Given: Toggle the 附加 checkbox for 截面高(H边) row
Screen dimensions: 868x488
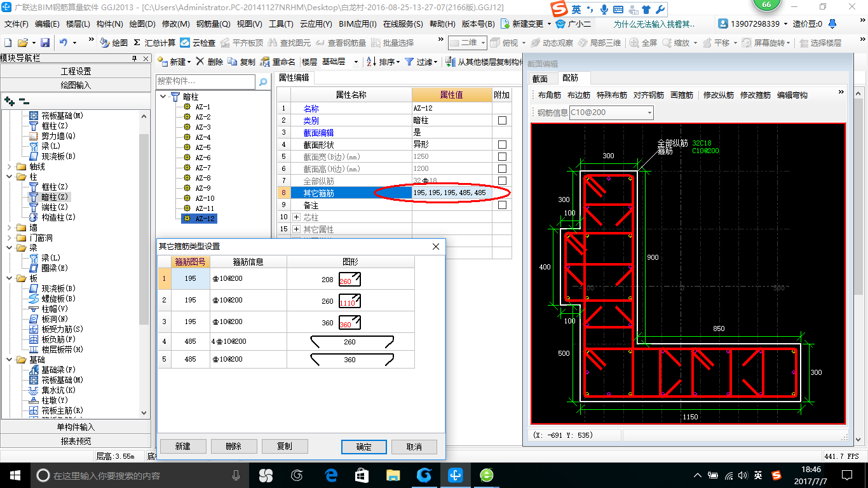Looking at the screenshot, I should point(502,169).
